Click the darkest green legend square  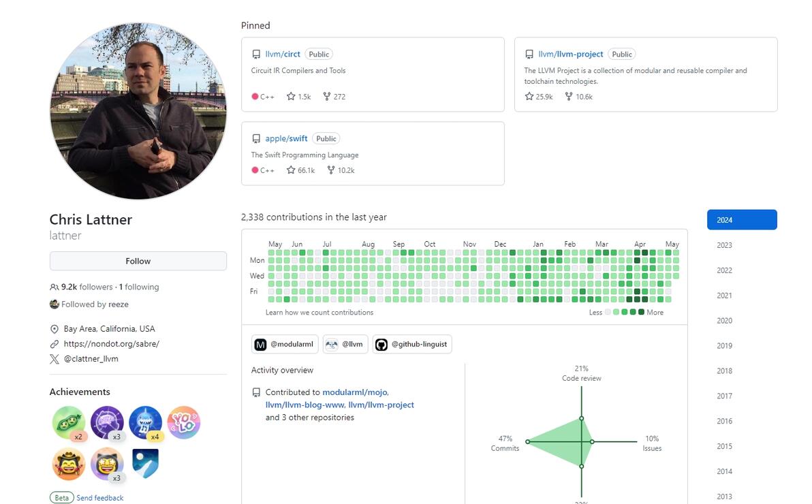(641, 312)
